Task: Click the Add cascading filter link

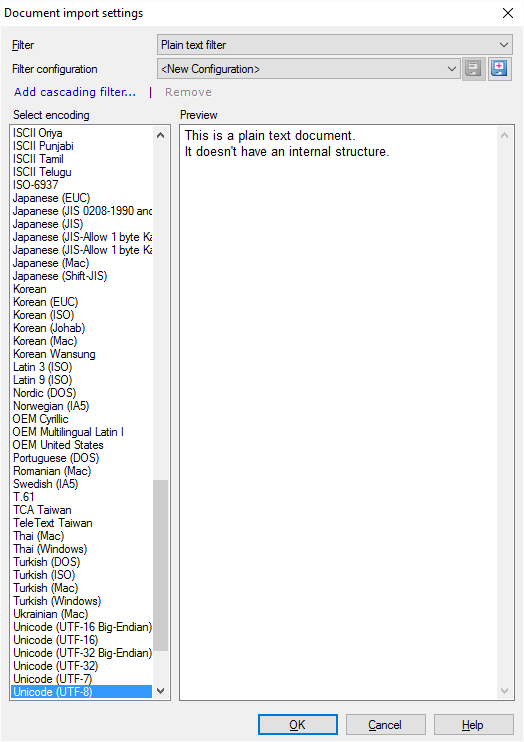Action: [75, 92]
